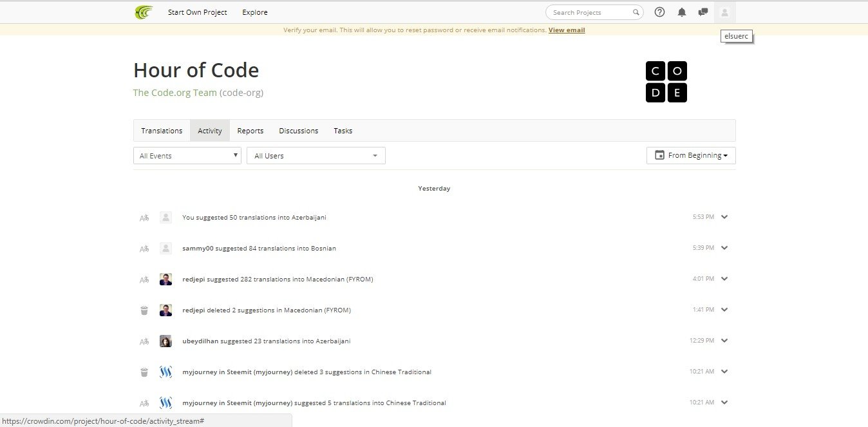Screen dimensions: 868x427
Task: Click Steemit avatar on suggested 5 translations row
Action: pos(165,403)
